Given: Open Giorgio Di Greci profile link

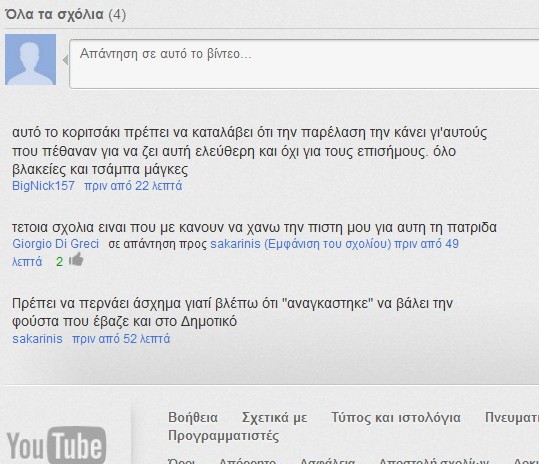Looking at the screenshot, I should 55,244.
